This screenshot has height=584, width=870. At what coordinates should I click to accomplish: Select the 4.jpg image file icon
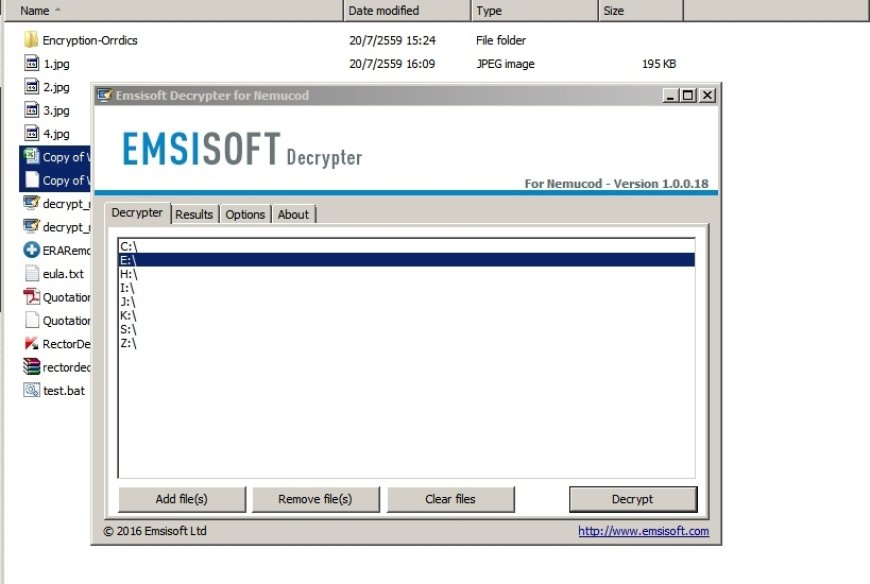[32, 133]
